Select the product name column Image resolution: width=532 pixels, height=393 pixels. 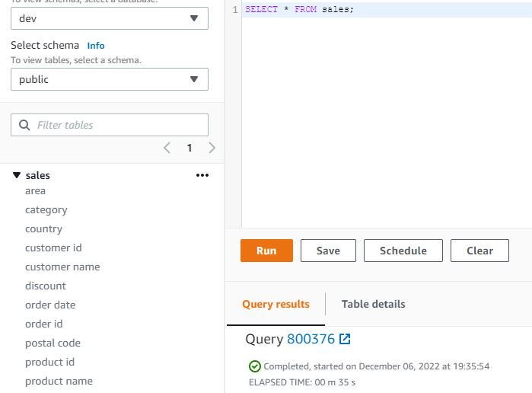[x=59, y=381]
